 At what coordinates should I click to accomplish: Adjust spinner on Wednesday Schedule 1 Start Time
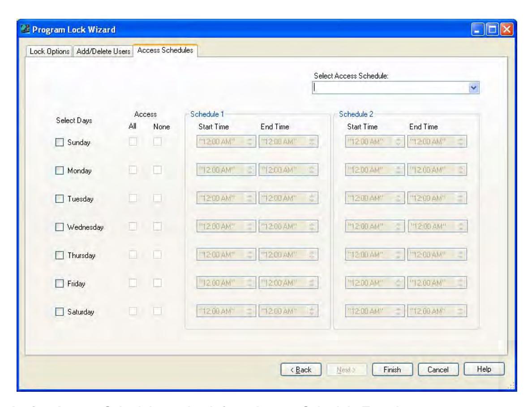pos(250,226)
